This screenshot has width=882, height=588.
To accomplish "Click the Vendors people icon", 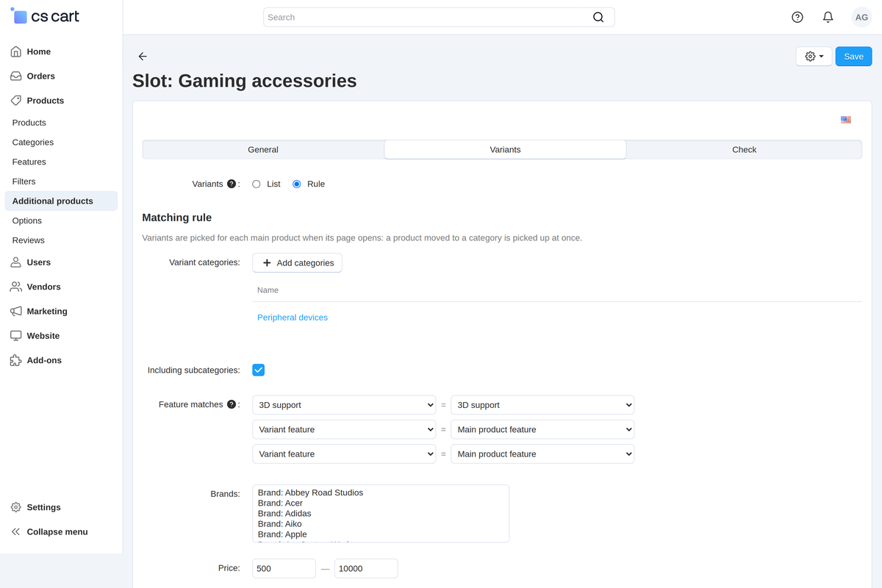I will (x=16, y=287).
